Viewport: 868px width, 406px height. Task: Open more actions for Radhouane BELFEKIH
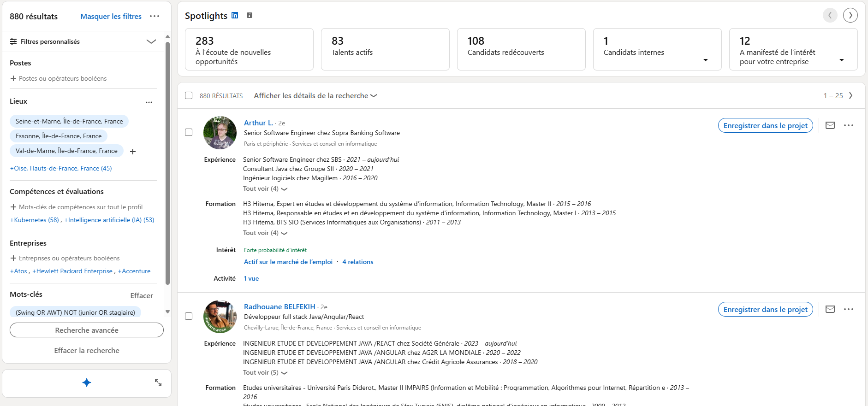coord(849,309)
